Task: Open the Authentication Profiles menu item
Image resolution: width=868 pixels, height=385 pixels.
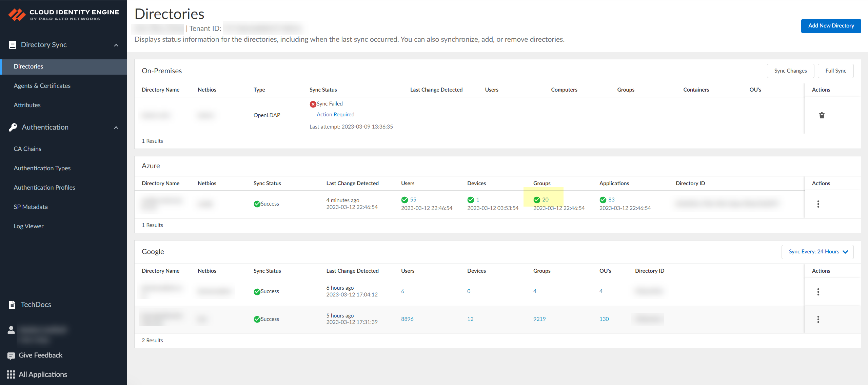Action: click(44, 188)
